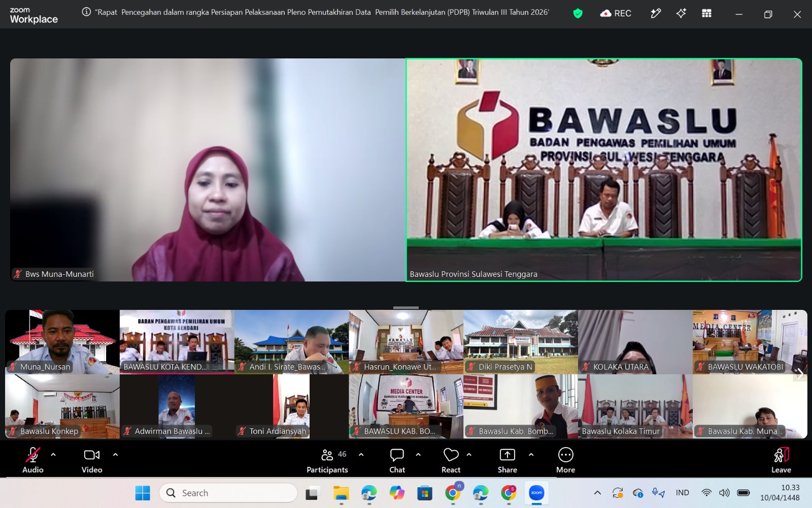Click the Windows taskbar Search box
The image size is (812, 508).
tap(228, 493)
